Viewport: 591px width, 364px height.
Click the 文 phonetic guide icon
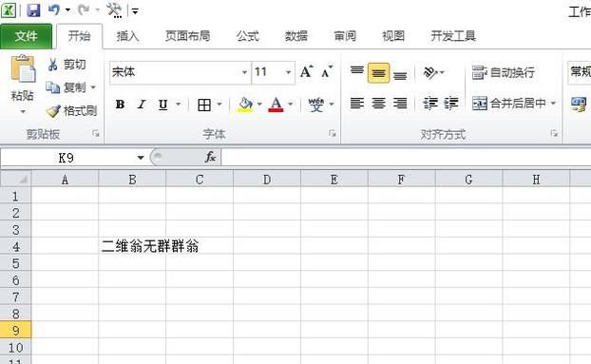tap(316, 105)
